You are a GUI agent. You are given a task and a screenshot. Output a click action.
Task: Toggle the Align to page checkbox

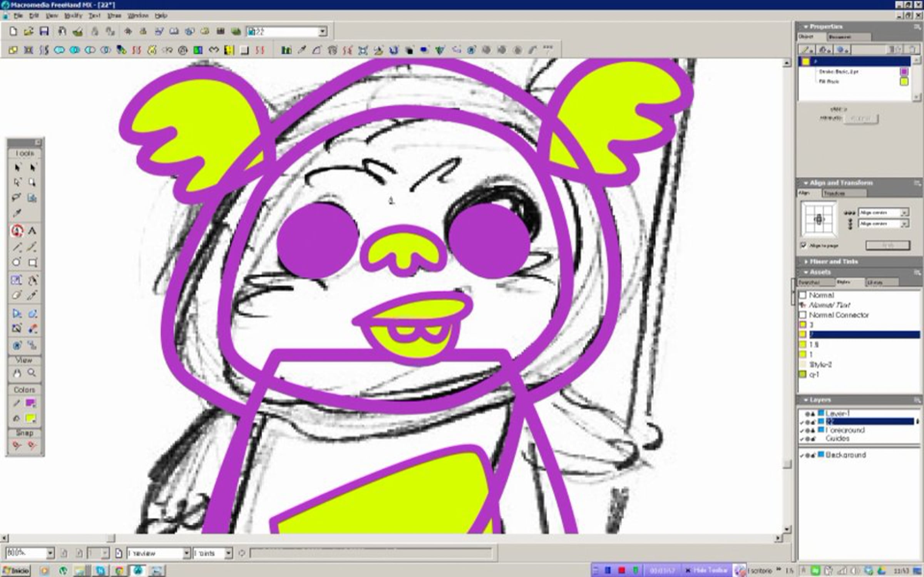[x=803, y=245]
